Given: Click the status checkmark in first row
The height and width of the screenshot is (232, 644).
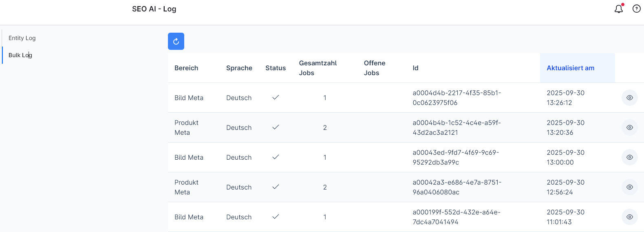Looking at the screenshot, I should tap(276, 98).
